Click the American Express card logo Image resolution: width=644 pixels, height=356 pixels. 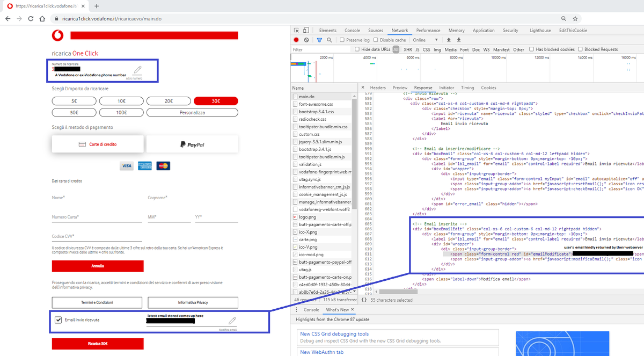coord(145,166)
